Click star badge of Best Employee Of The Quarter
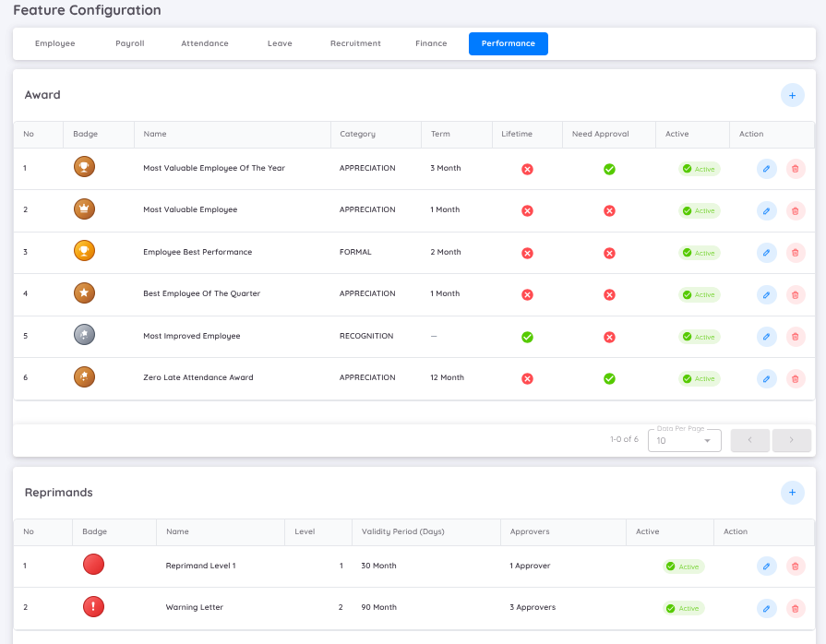This screenshot has width=826, height=644. pyautogui.click(x=84, y=292)
